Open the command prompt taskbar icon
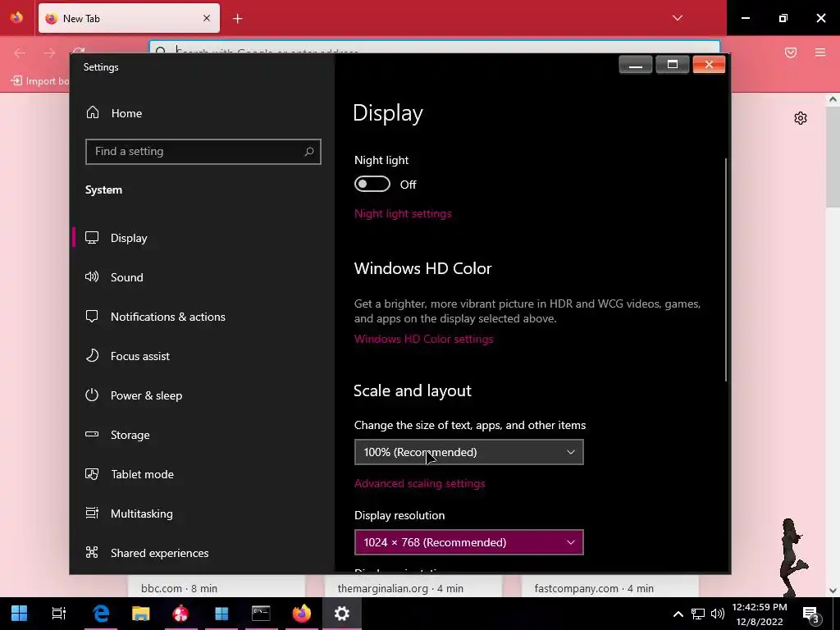 [x=261, y=613]
